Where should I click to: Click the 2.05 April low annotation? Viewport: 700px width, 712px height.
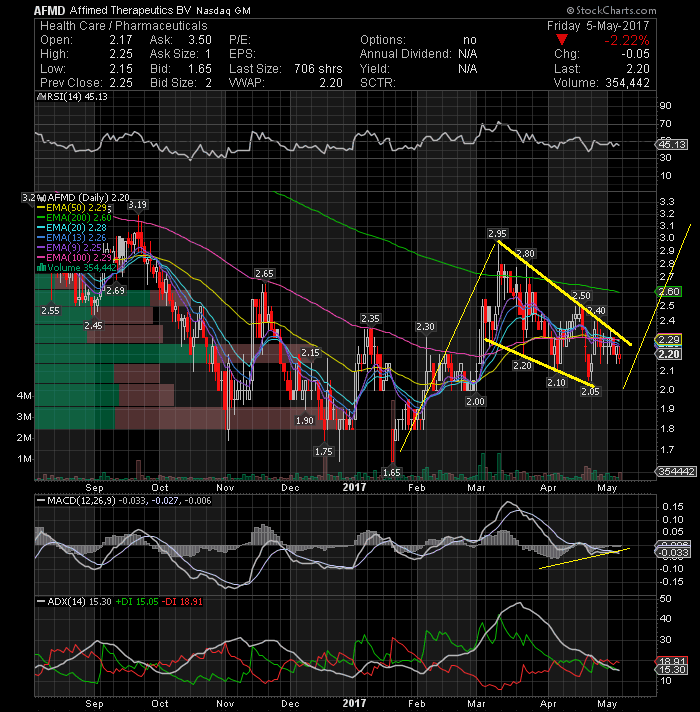(590, 391)
